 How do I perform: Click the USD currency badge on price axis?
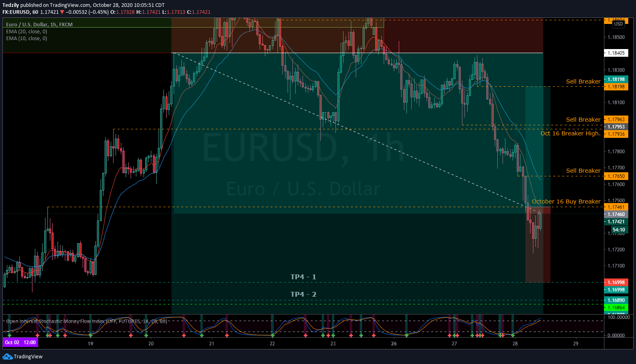(619, 24)
